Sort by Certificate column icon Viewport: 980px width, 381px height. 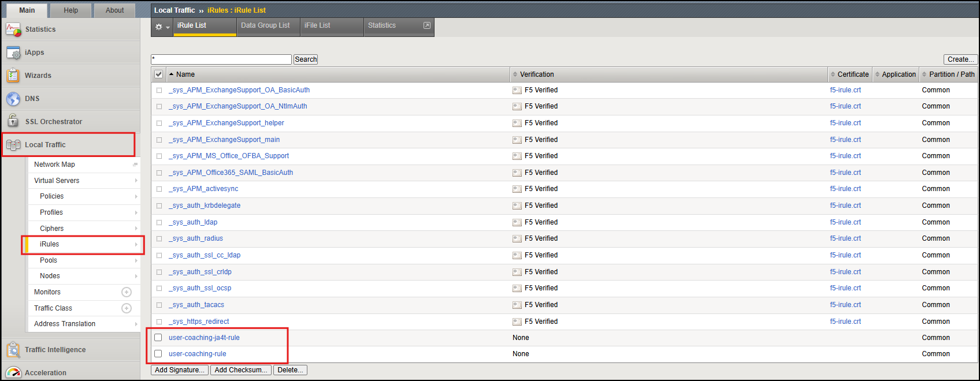(833, 74)
